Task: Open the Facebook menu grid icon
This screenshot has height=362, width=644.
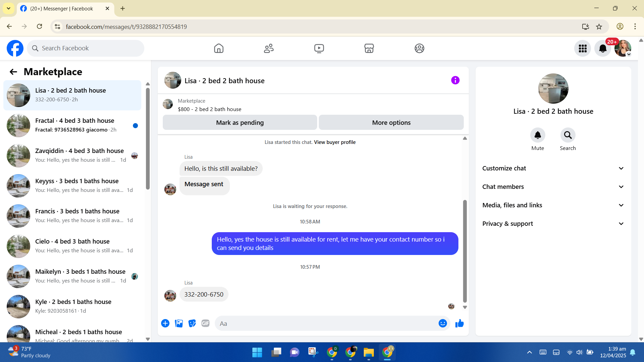Action: click(583, 49)
